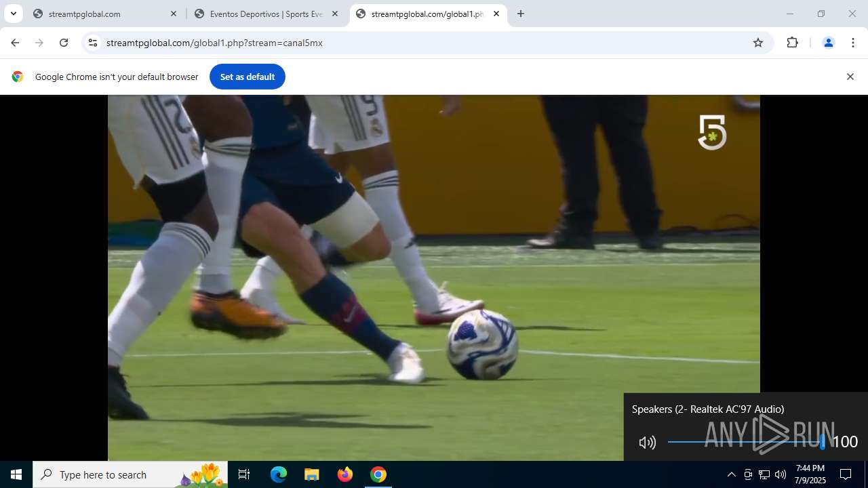This screenshot has height=488, width=868.
Task: Click the tray volume speaker icon
Action: click(x=781, y=474)
